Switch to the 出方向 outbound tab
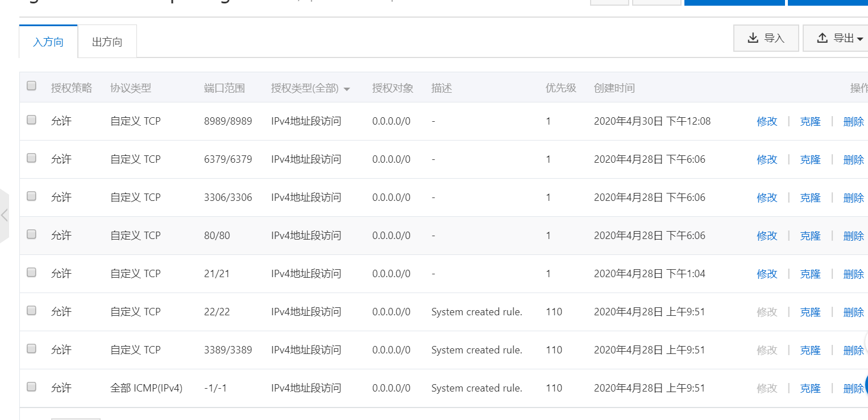The width and height of the screenshot is (868, 420). [x=107, y=42]
